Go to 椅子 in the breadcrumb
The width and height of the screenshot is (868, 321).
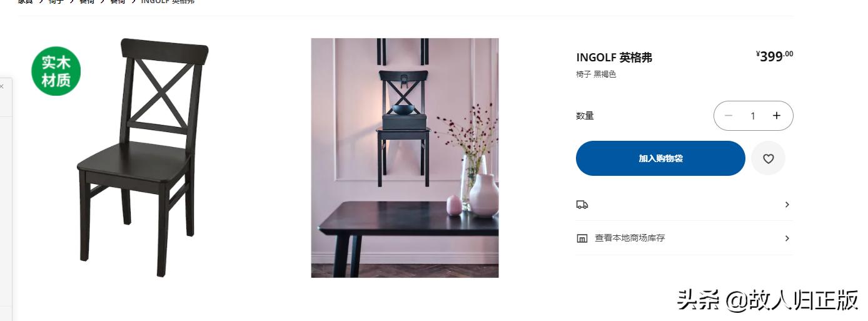click(x=56, y=2)
